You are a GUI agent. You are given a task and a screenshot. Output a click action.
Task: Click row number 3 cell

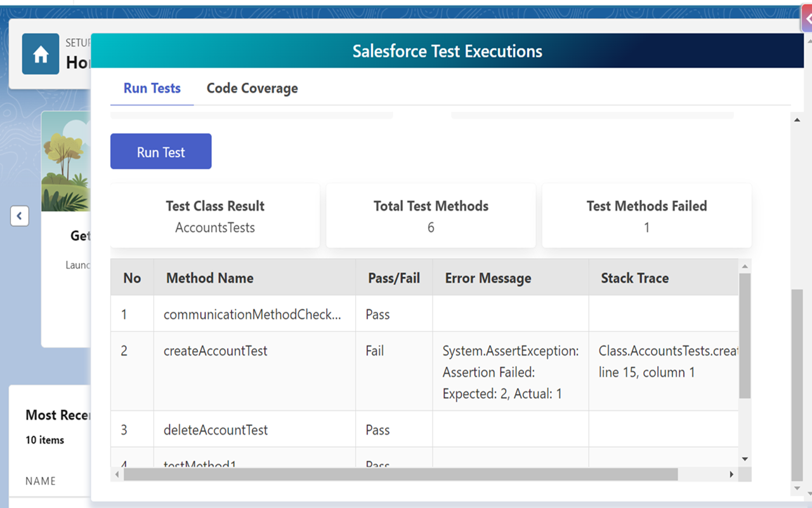tap(132, 430)
